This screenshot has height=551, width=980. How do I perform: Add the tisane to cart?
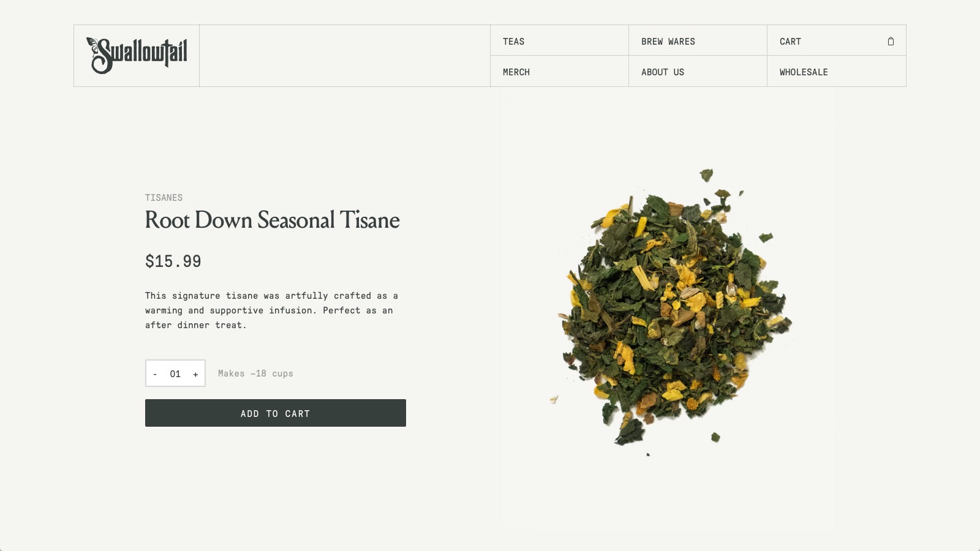coord(276,413)
